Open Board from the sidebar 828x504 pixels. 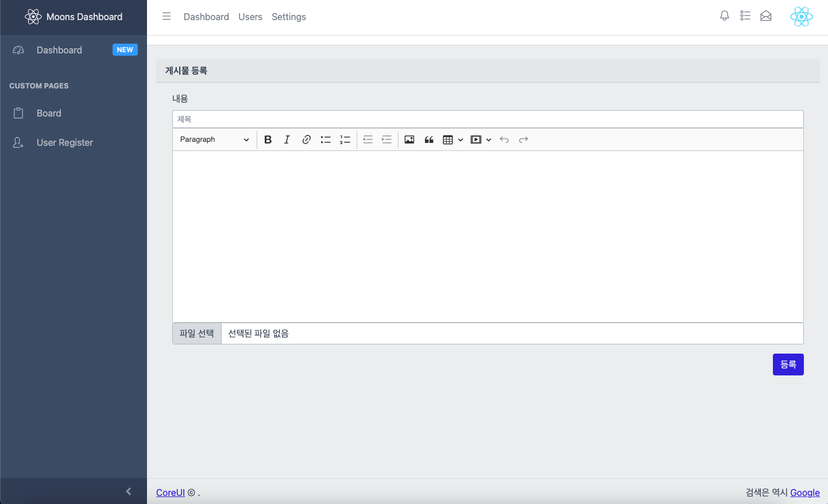pyautogui.click(x=48, y=113)
